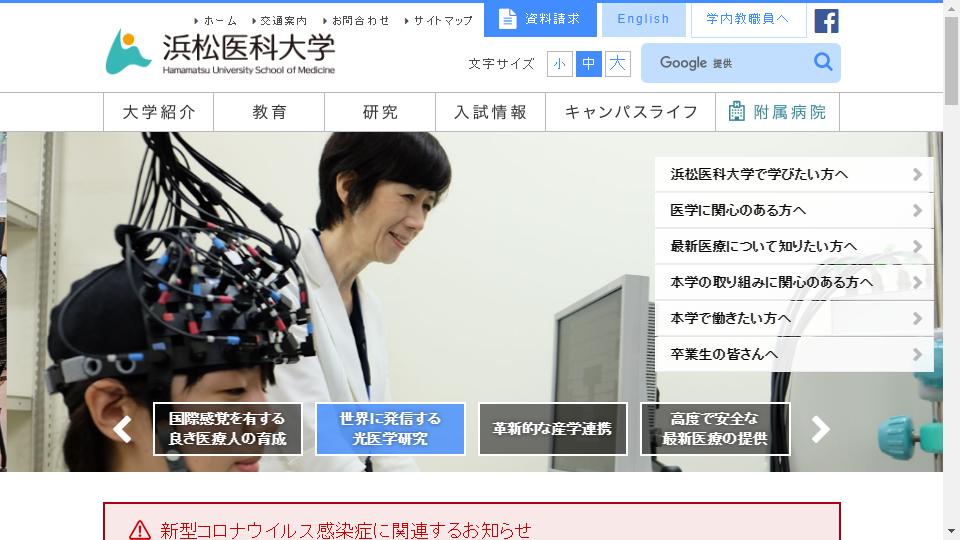Open the 学内教職員へ button
This screenshot has width=960, height=540.
coord(748,19)
